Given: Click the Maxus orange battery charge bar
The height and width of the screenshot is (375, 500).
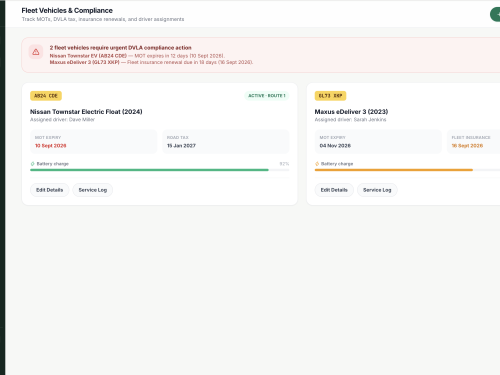Looking at the screenshot, I should [x=407, y=170].
